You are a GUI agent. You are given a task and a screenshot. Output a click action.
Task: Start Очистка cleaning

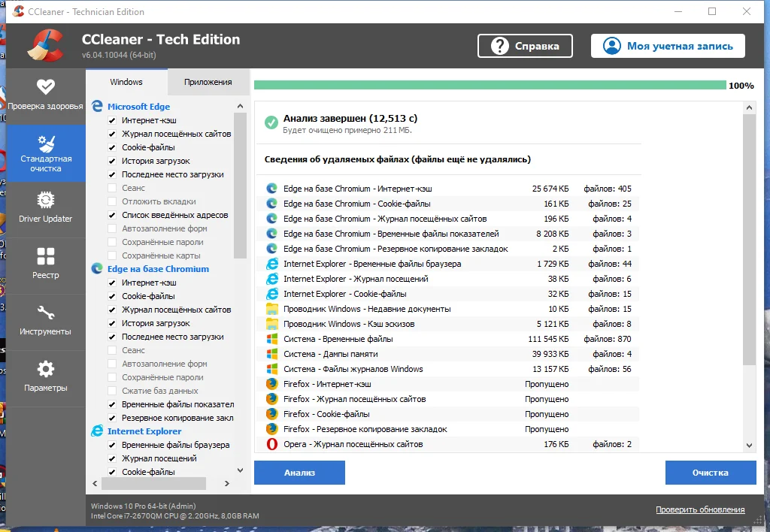(711, 473)
